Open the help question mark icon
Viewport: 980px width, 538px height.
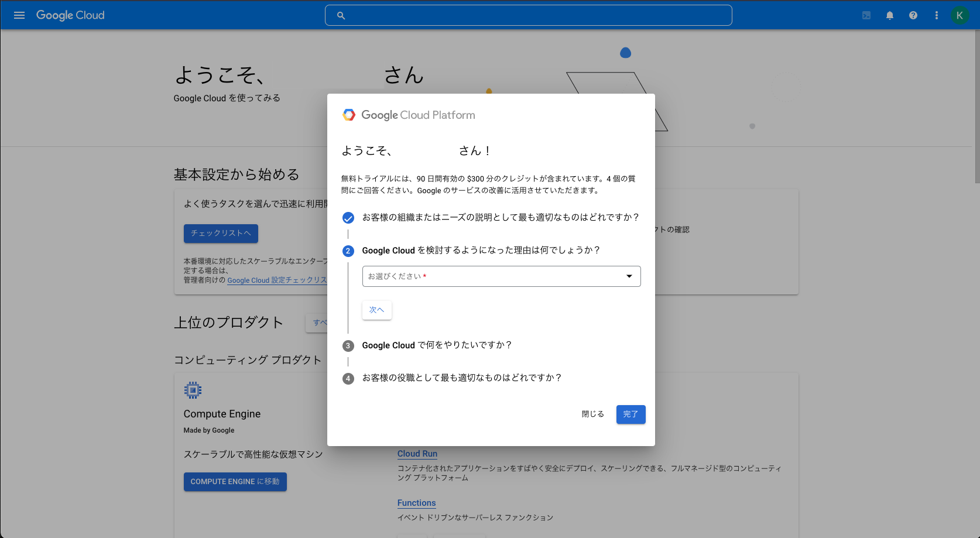coord(913,15)
